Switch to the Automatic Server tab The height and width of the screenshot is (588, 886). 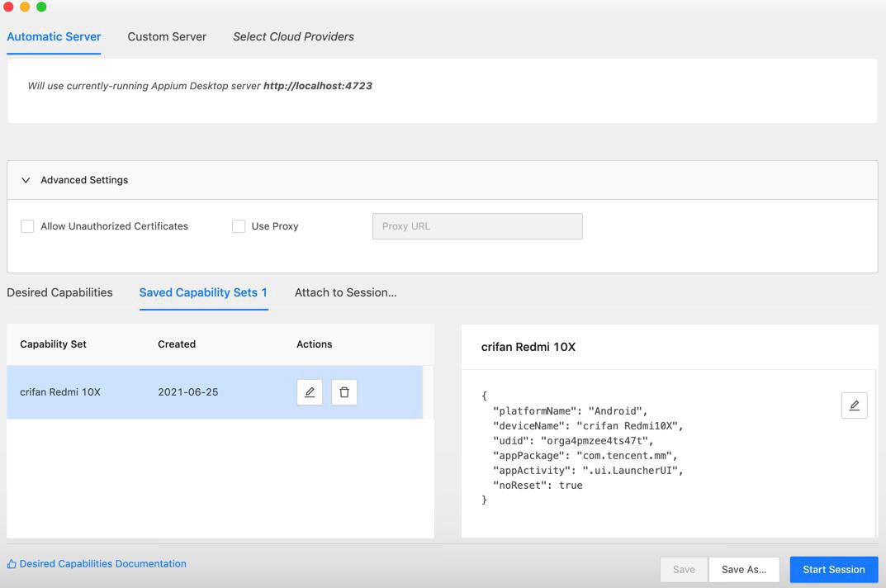pos(54,36)
